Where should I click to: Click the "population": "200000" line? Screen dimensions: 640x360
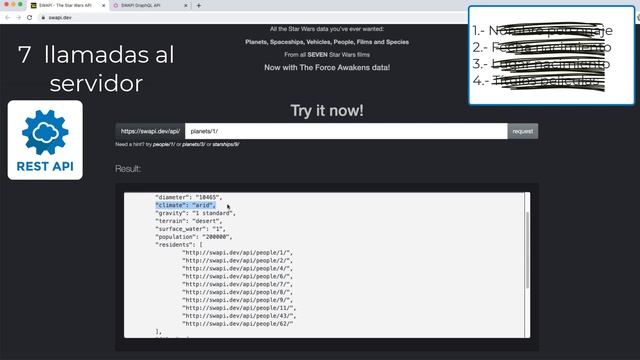[193, 237]
